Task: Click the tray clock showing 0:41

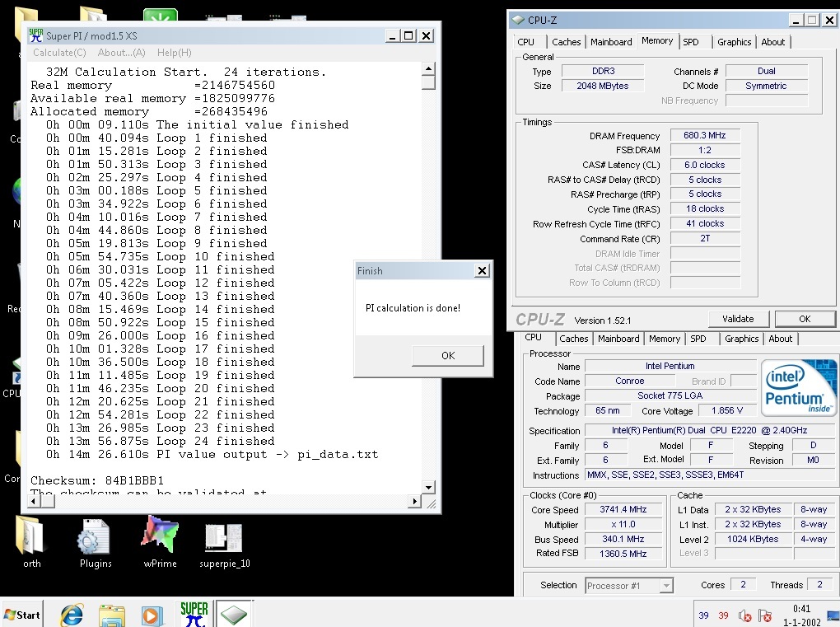Action: [x=801, y=608]
